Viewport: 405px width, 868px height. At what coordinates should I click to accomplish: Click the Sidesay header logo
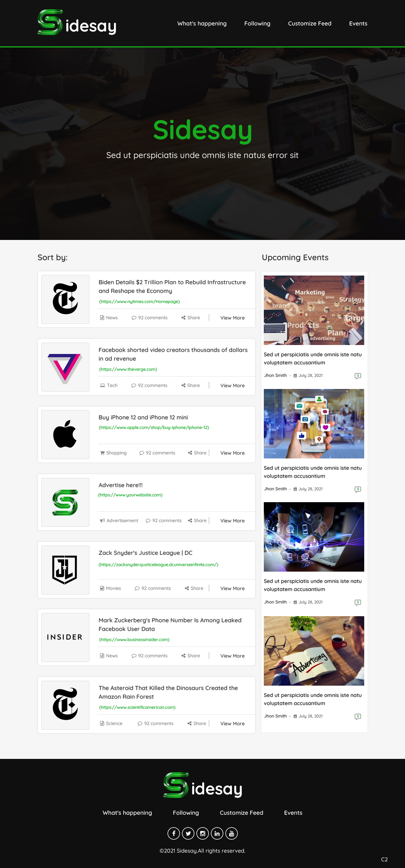[x=77, y=23]
